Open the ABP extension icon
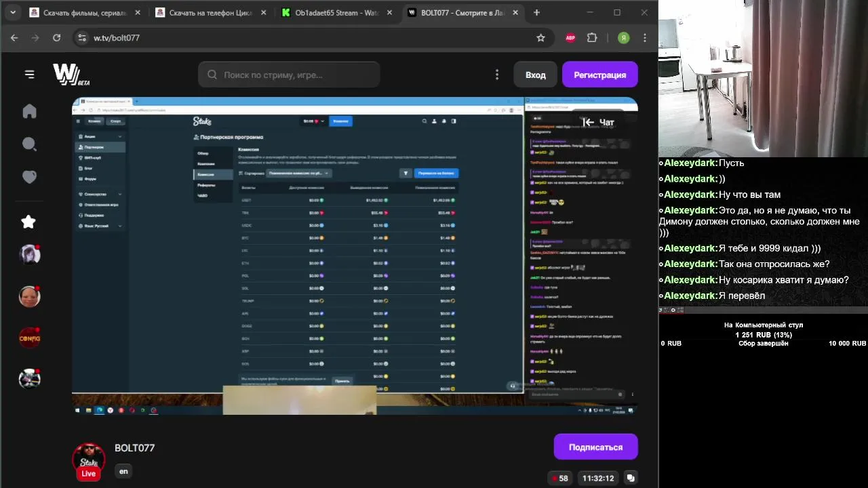Screen dimensions: 868x488 point(570,38)
